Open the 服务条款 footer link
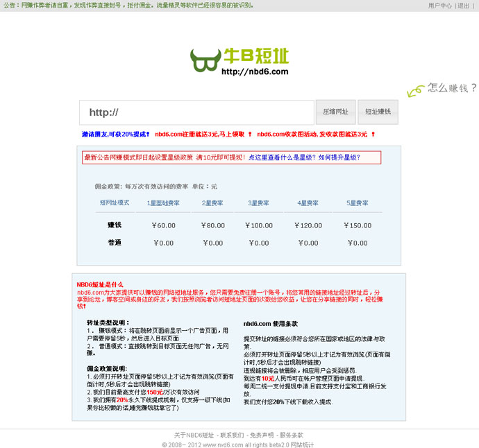Screen dimensions: 479x448 click(x=292, y=436)
